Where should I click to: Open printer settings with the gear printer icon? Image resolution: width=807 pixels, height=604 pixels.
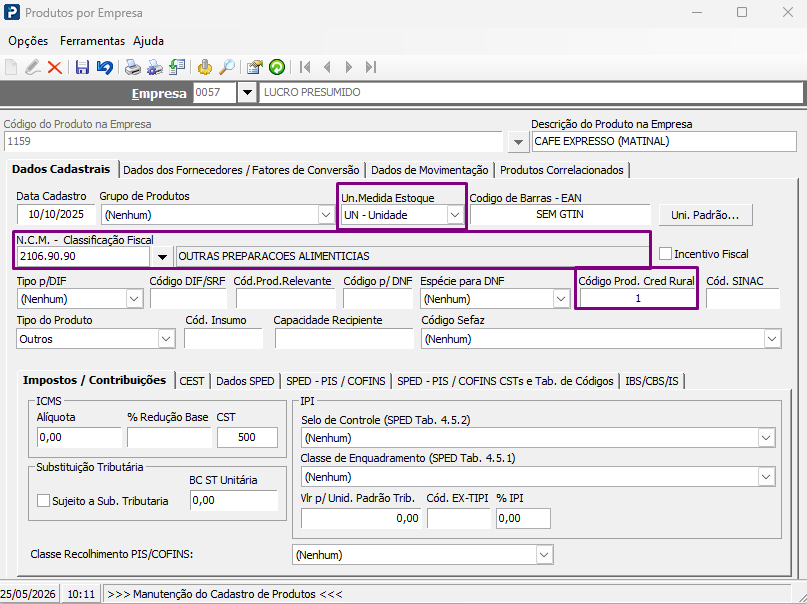click(154, 67)
